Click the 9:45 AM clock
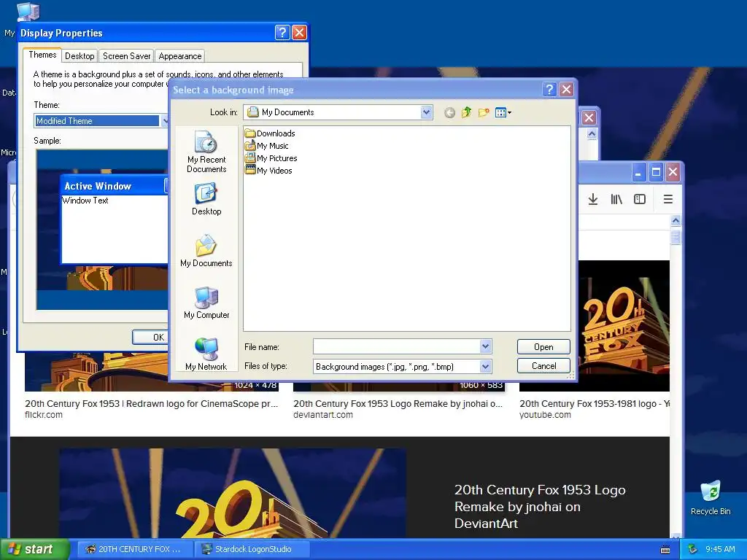This screenshot has height=560, width=747. point(720,549)
